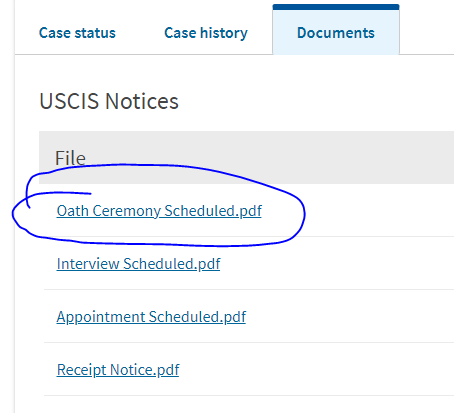Open Appointment Scheduled.pdf link
The height and width of the screenshot is (413, 454).
[x=151, y=317]
